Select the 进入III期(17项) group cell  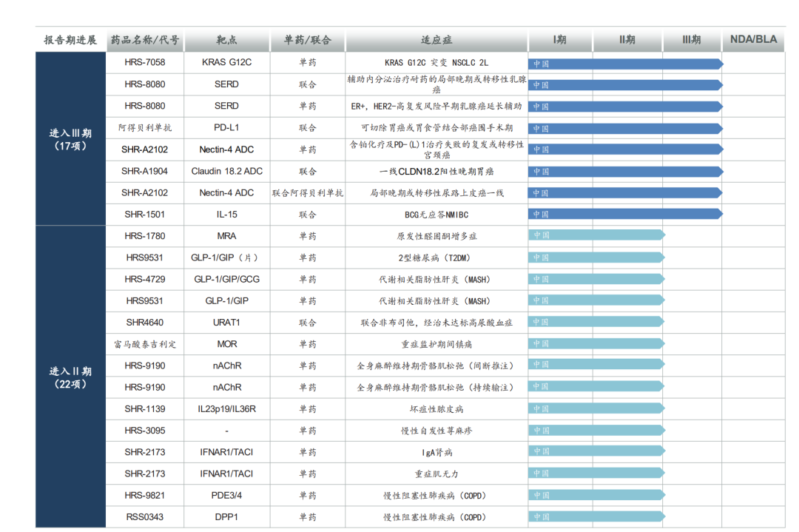click(70, 139)
